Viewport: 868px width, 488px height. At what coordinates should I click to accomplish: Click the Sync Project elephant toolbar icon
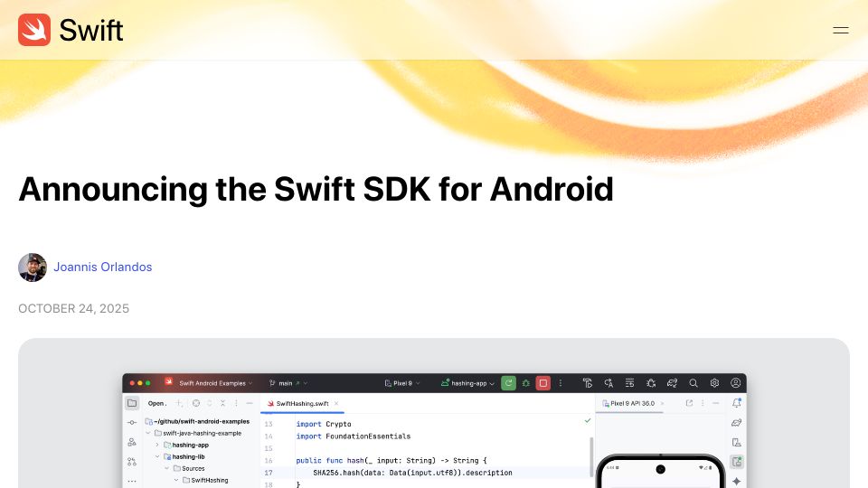(672, 383)
